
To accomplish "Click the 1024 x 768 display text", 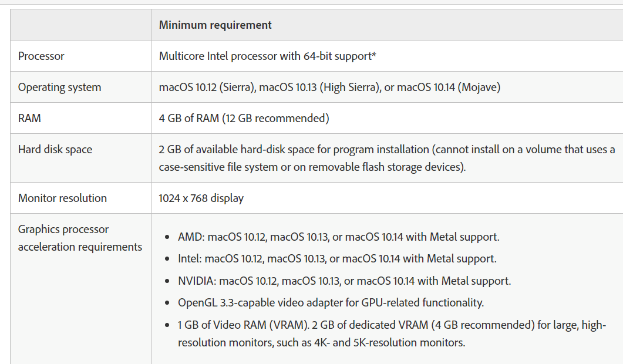I will 201,198.
